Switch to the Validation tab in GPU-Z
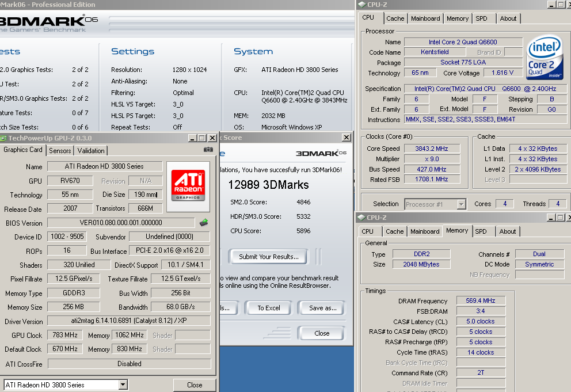The width and height of the screenshot is (571, 392). pyautogui.click(x=91, y=150)
